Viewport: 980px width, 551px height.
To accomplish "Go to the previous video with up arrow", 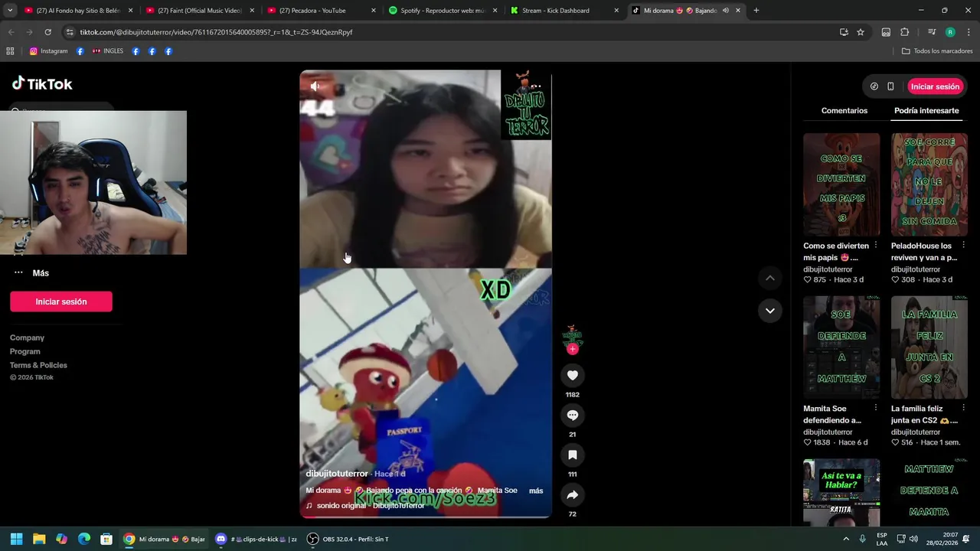I will click(770, 278).
